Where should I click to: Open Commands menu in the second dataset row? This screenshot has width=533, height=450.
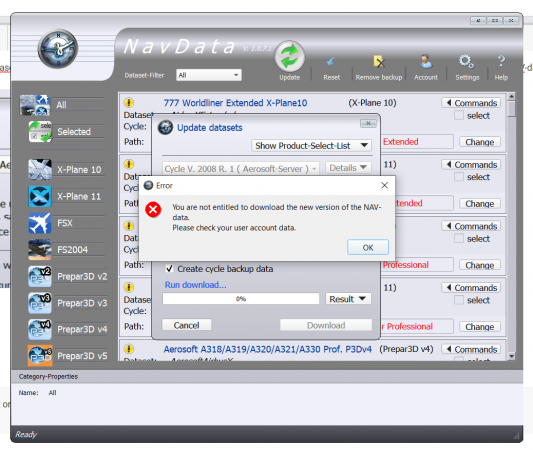tap(471, 165)
